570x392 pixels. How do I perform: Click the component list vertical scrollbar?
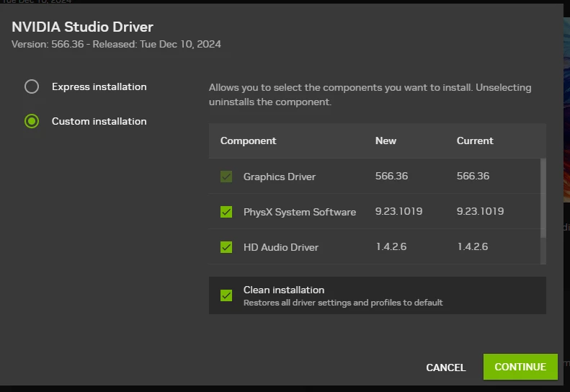543,198
